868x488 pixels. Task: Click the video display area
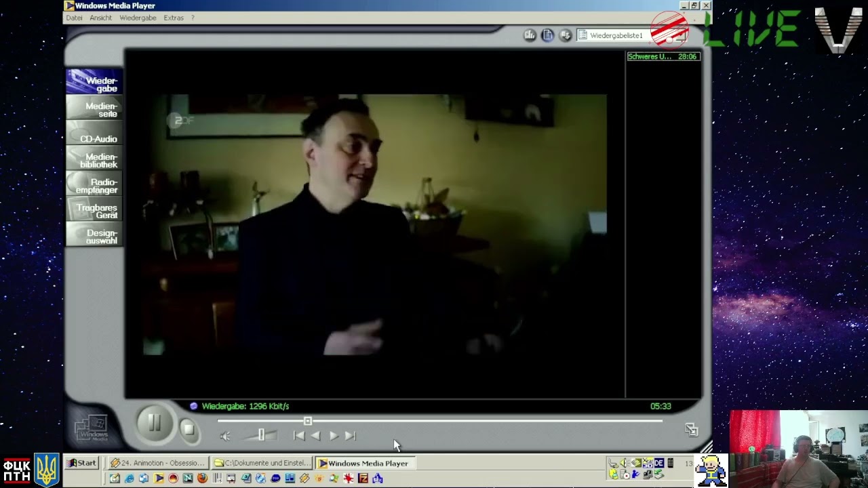(x=375, y=224)
